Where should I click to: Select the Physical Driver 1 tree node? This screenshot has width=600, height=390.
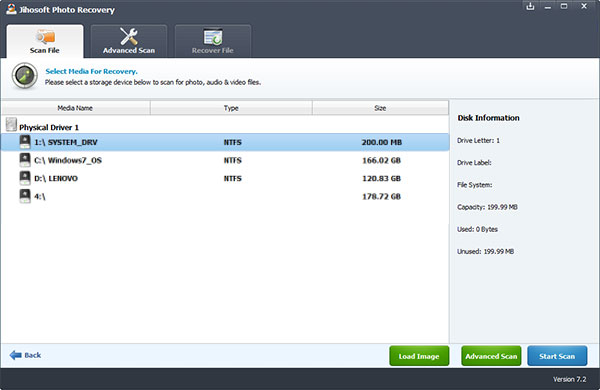point(49,127)
